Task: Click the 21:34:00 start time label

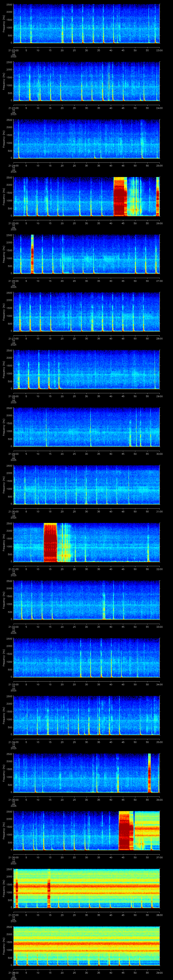Action: [13, 742]
